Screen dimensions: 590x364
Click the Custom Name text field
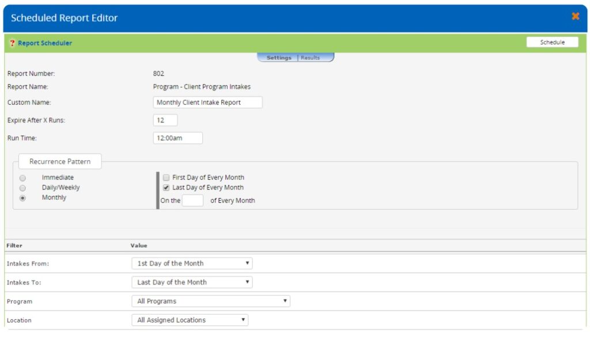point(207,102)
